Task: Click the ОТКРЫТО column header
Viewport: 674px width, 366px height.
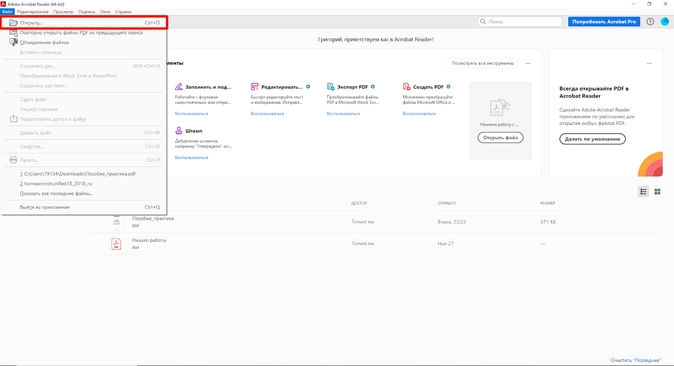Action: [x=447, y=203]
